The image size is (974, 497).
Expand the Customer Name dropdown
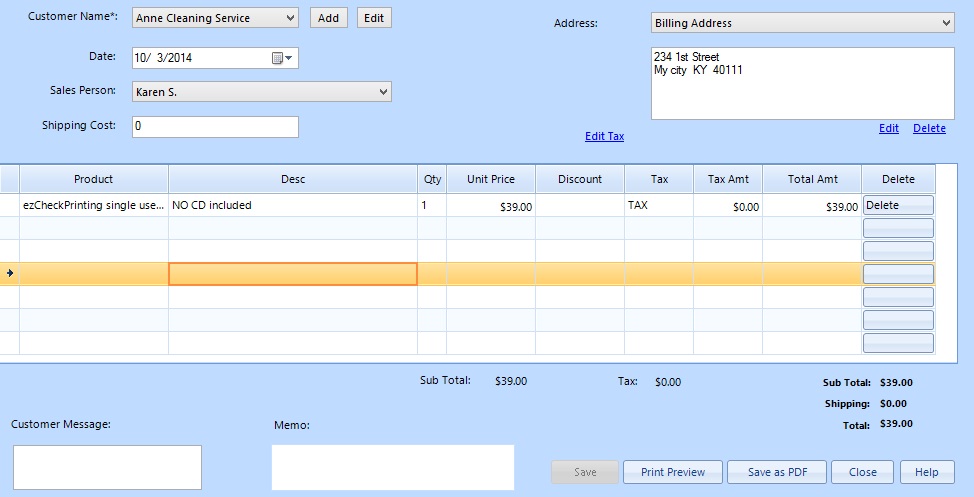click(290, 18)
